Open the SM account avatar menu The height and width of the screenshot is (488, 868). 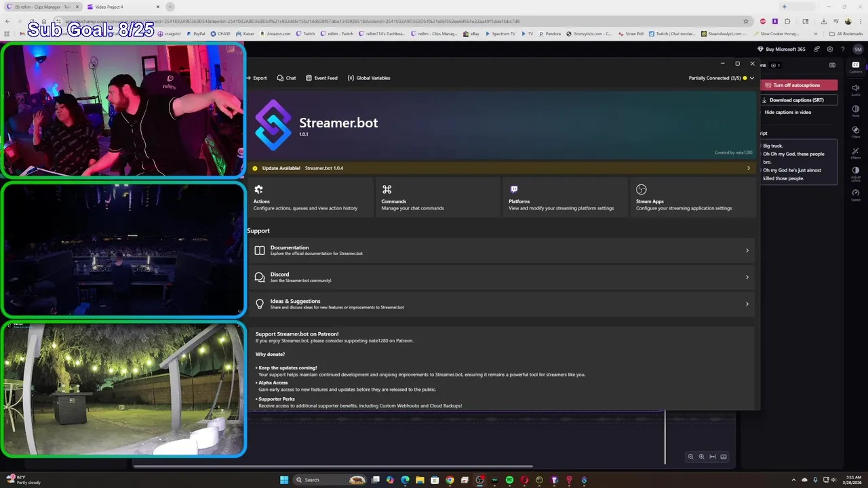coord(858,49)
